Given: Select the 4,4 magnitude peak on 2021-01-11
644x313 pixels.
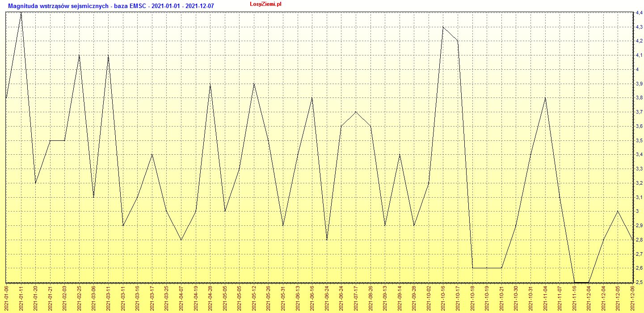Looking at the screenshot, I should [21, 13].
